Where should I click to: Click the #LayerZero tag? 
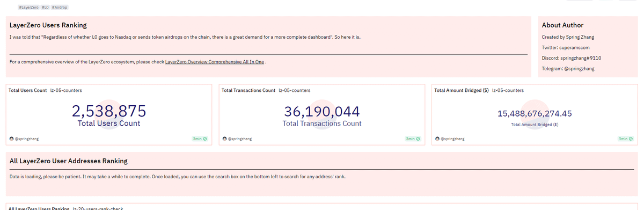click(x=28, y=8)
